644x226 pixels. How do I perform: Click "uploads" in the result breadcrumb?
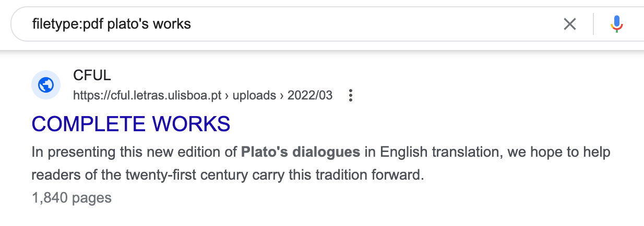[254, 95]
